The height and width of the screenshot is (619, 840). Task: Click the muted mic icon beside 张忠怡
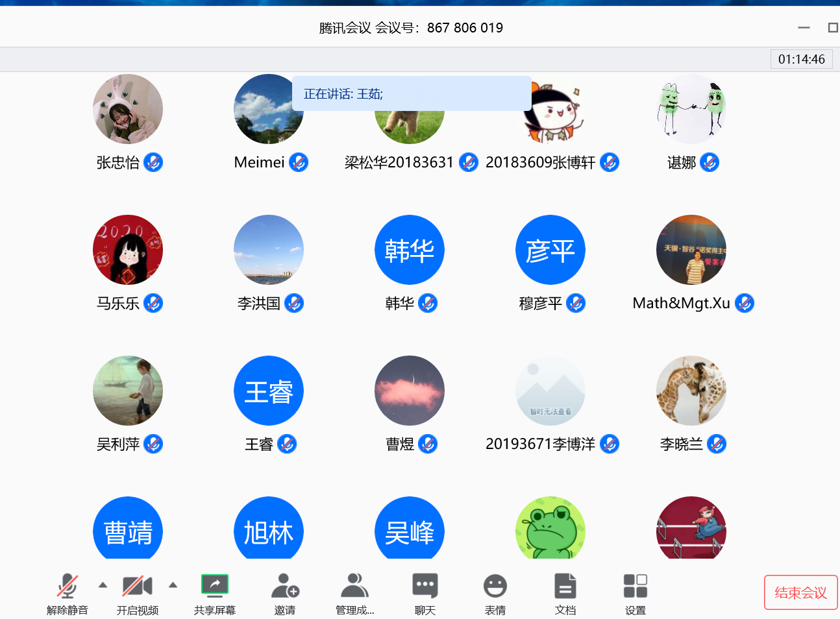[x=153, y=162]
